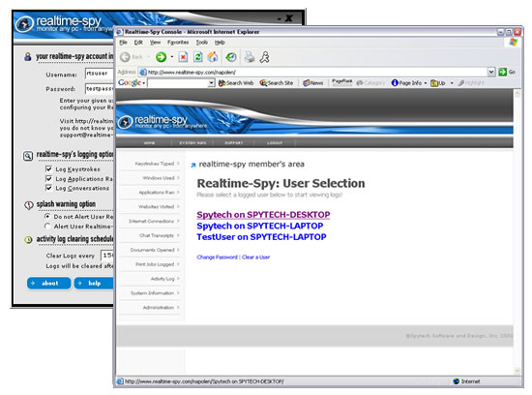
Task: Toggle Log Conversations checkbox
Action: coord(49,188)
